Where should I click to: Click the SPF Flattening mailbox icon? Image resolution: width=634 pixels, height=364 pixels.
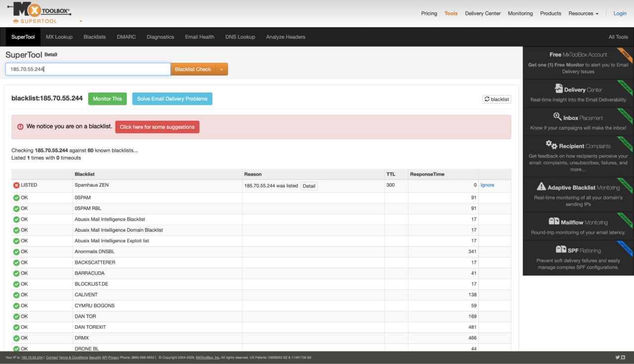coord(561,250)
